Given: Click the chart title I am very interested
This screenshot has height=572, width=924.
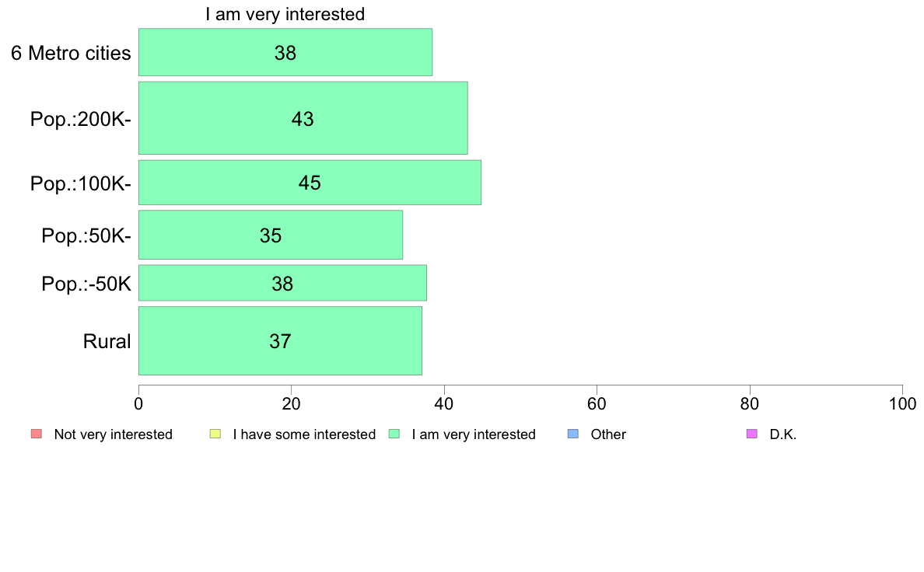Looking at the screenshot, I should [x=285, y=14].
